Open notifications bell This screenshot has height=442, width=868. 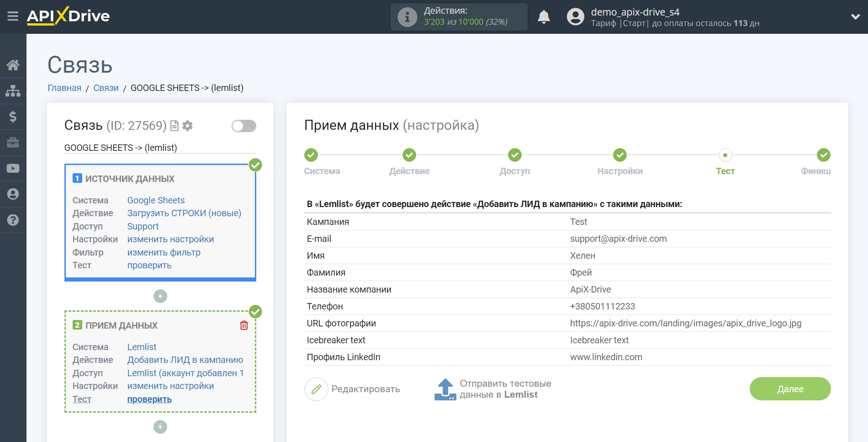(x=544, y=17)
